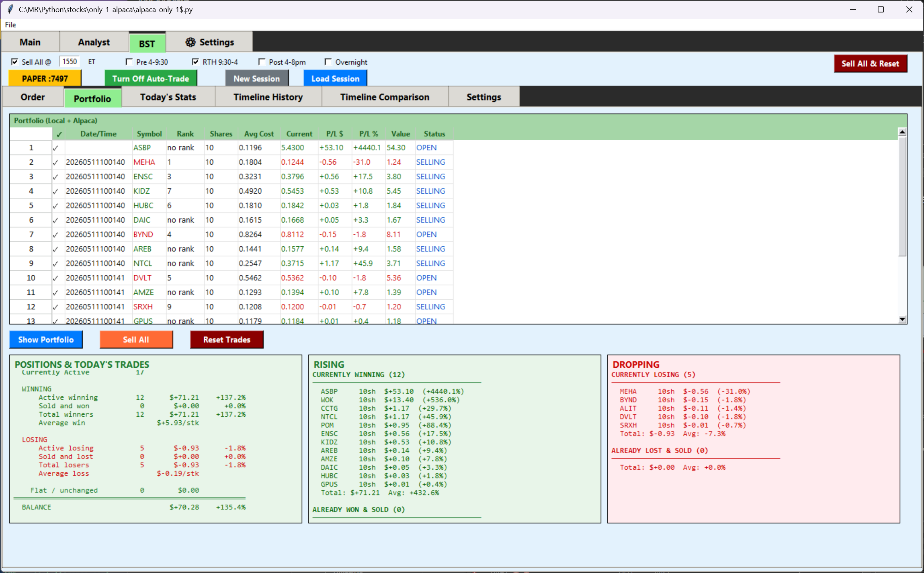Click the ALREADY LOST & SOLD (0) heading
Viewport: 924px width, 573px height.
[x=660, y=450]
